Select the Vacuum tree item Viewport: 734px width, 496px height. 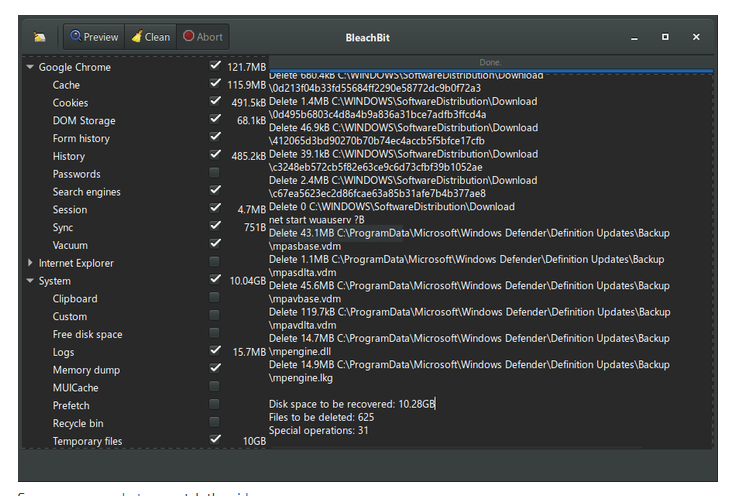tap(70, 245)
